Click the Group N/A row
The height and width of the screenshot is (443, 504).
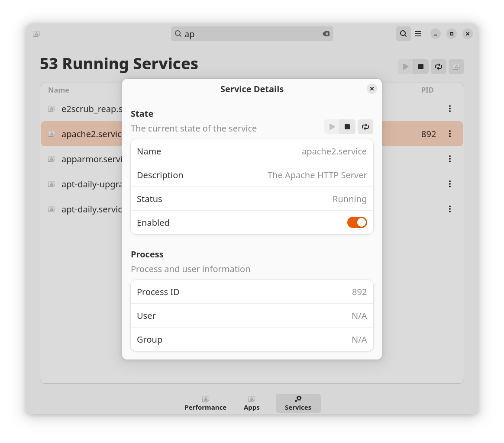252,339
